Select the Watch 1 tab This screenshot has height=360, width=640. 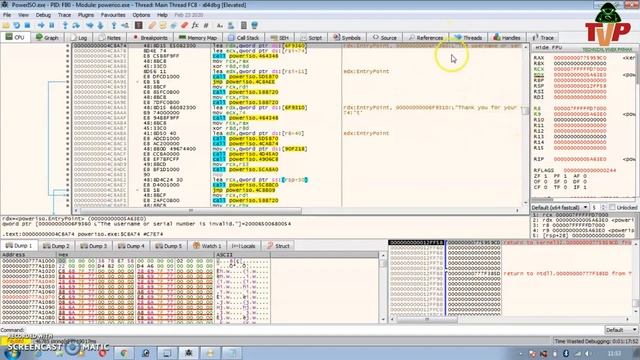point(207,246)
